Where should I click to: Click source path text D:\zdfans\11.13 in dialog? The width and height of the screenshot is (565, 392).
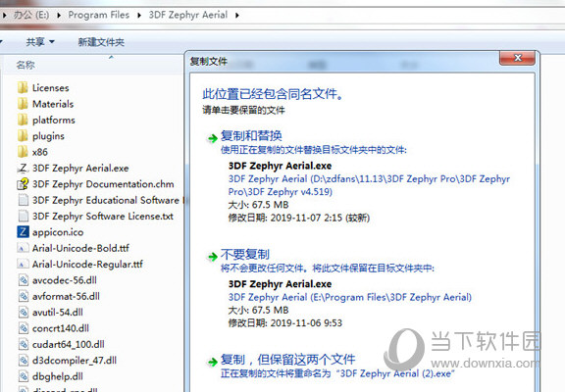tap(369, 185)
